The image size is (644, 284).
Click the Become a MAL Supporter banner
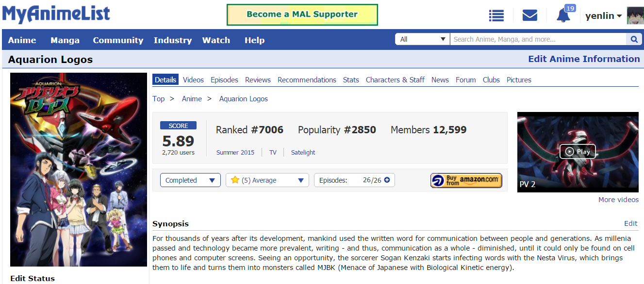(302, 15)
